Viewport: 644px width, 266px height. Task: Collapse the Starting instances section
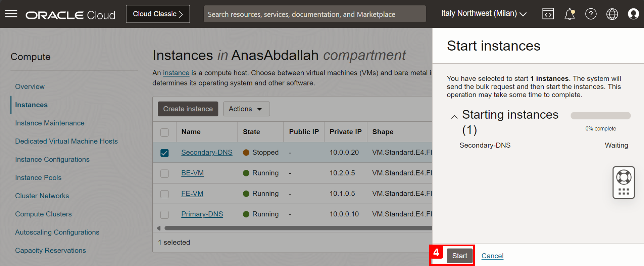point(454,117)
